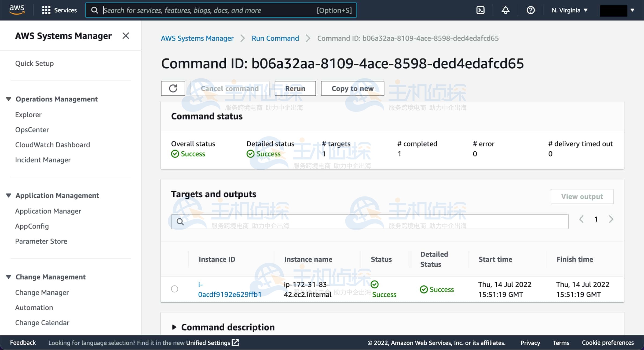Click the AWS logo home icon

[x=17, y=10]
